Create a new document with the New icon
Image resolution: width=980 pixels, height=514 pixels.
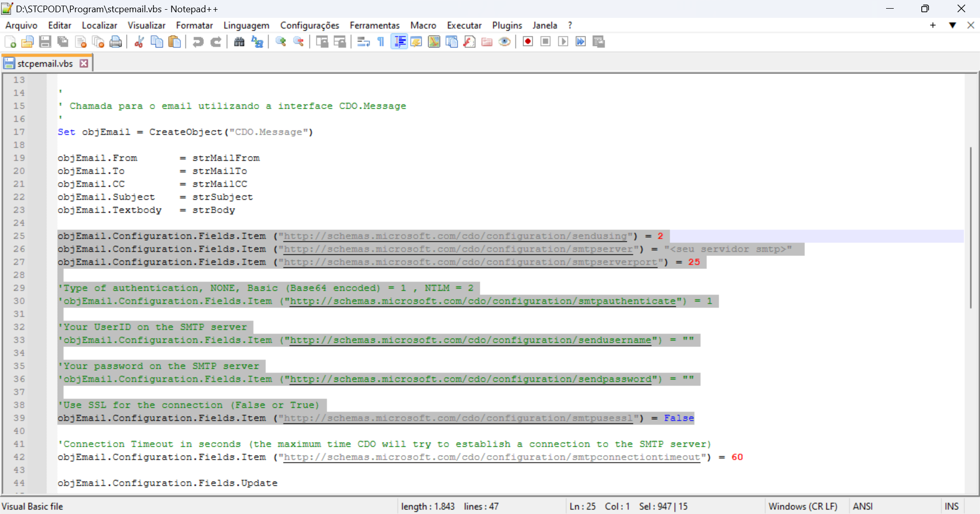coord(10,42)
